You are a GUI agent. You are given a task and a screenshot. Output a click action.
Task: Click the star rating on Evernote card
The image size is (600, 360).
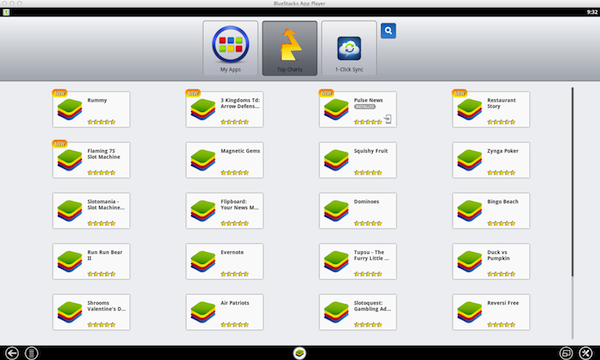pyautogui.click(x=235, y=274)
